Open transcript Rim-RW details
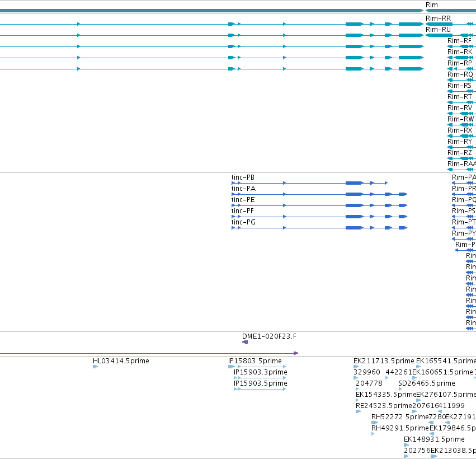The width and height of the screenshot is (476, 459). coord(460,119)
